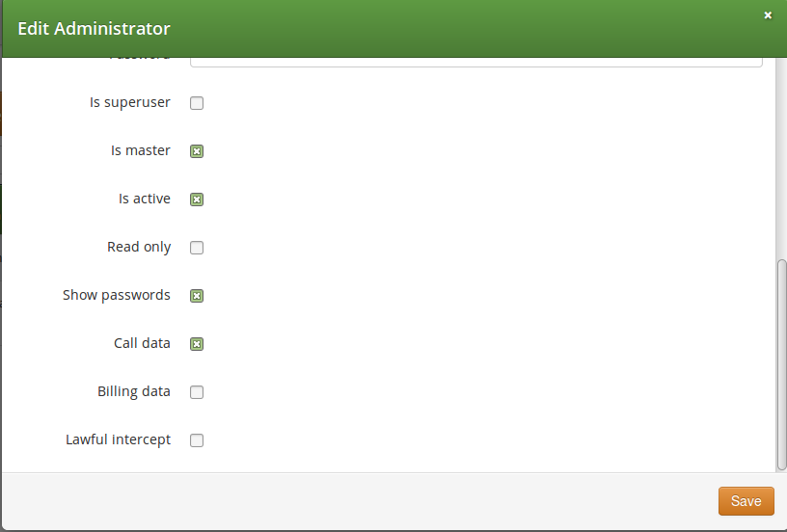Uncheck the Is master checkbox

197,151
